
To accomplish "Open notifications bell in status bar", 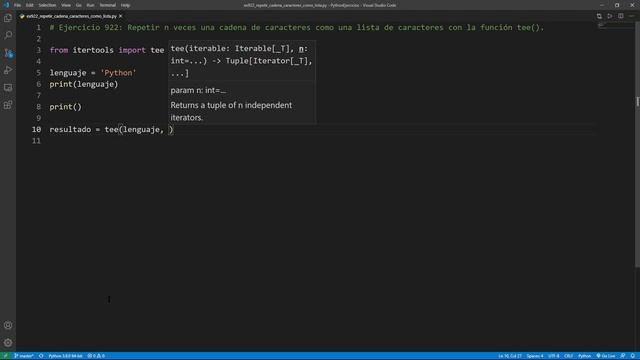I will (633, 356).
